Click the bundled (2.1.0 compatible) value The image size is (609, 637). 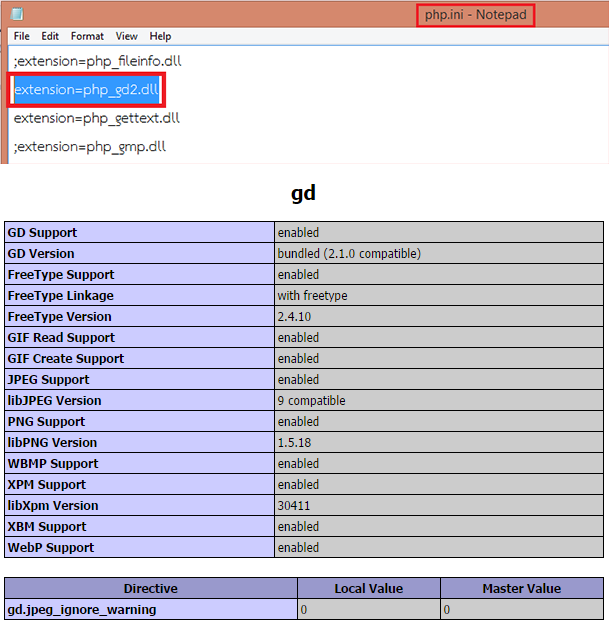click(x=349, y=254)
